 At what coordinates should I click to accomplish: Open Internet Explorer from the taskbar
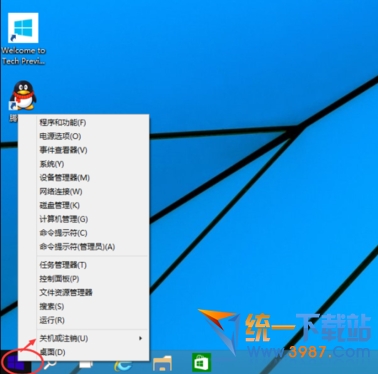pos(123,363)
